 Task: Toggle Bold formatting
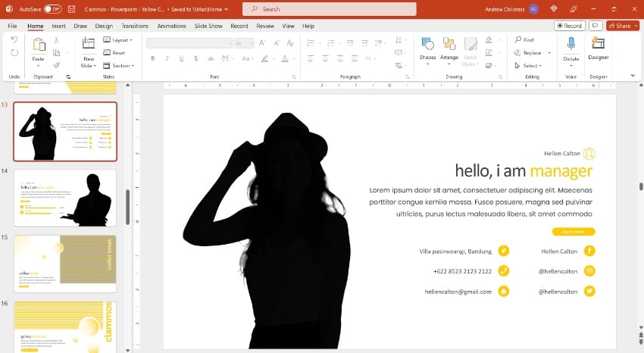point(153,58)
